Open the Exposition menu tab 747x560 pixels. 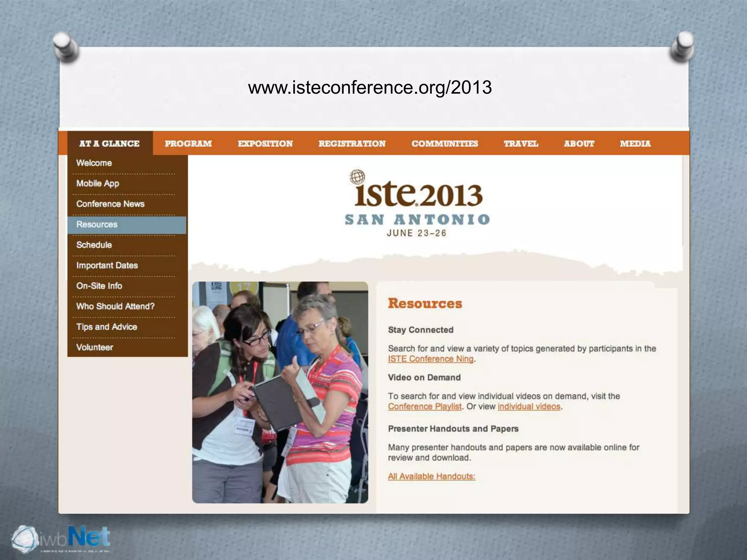(x=265, y=144)
